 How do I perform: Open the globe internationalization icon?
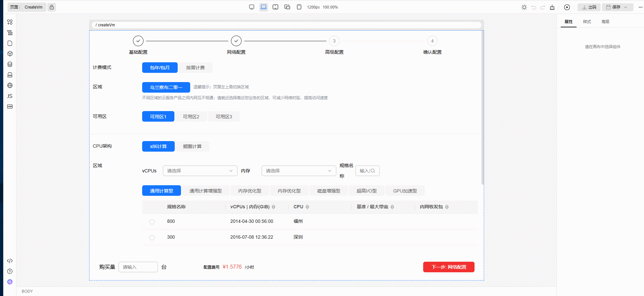coord(10,85)
